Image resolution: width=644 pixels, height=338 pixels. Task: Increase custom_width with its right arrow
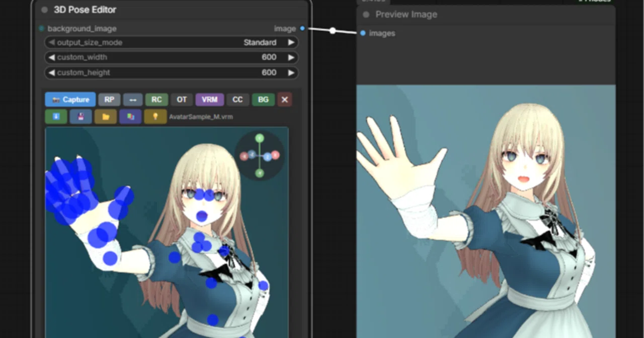[x=291, y=57]
